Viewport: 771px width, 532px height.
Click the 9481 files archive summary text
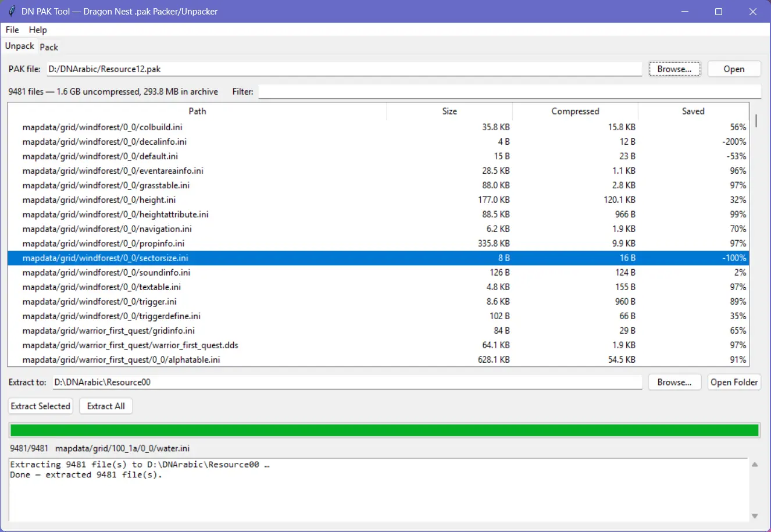tap(113, 91)
